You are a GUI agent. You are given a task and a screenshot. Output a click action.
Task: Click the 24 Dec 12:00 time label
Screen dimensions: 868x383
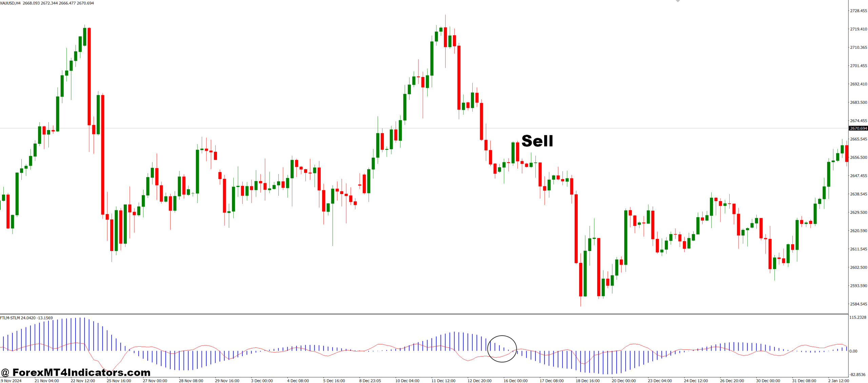pyautogui.click(x=696, y=381)
